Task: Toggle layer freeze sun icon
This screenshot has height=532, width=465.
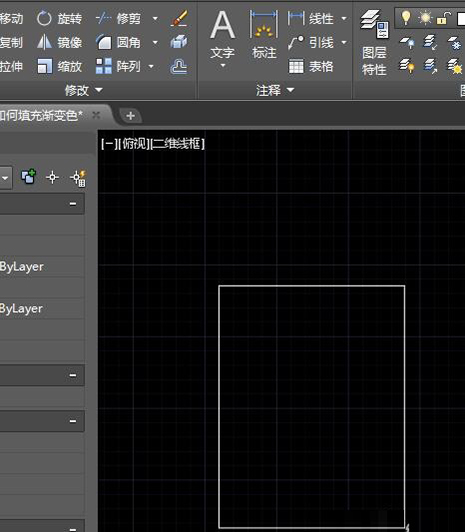Action: [x=425, y=17]
